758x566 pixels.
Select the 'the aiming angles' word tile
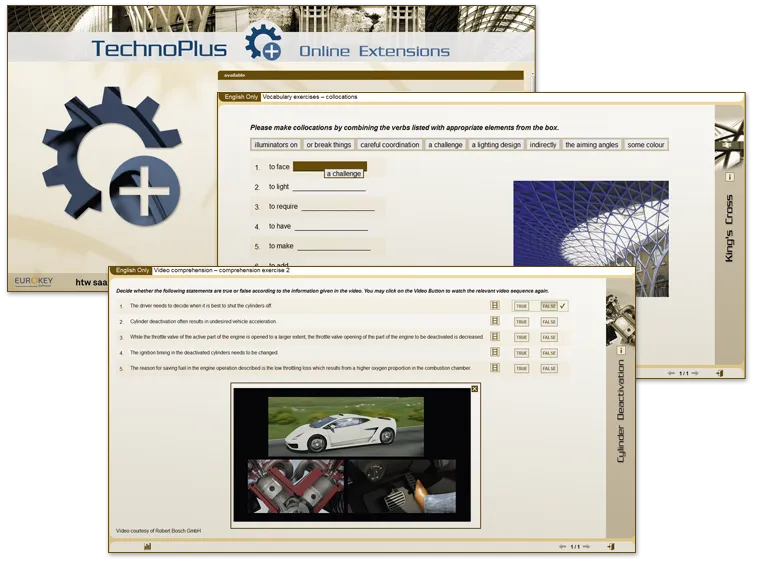coord(592,145)
